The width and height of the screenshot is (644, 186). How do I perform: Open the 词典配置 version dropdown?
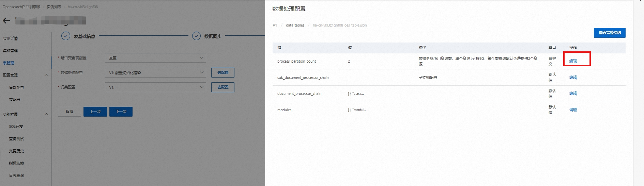click(x=155, y=87)
